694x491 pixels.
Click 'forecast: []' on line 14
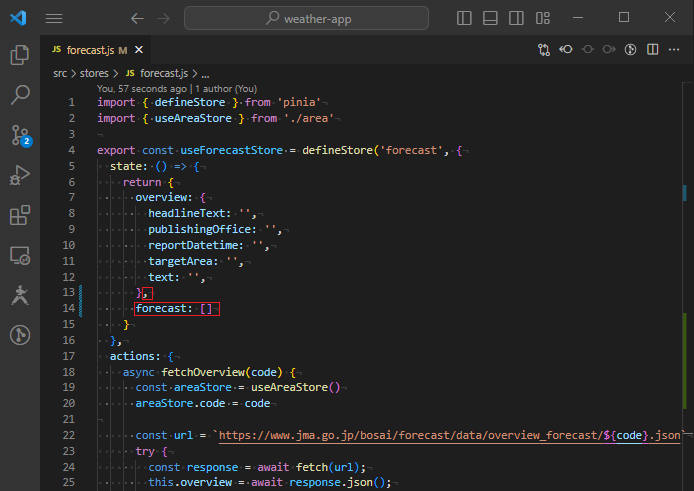(x=174, y=309)
